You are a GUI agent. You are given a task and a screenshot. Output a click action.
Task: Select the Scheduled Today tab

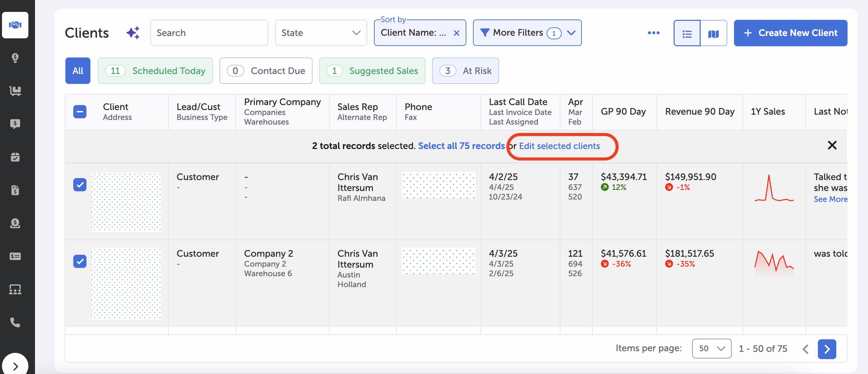155,71
